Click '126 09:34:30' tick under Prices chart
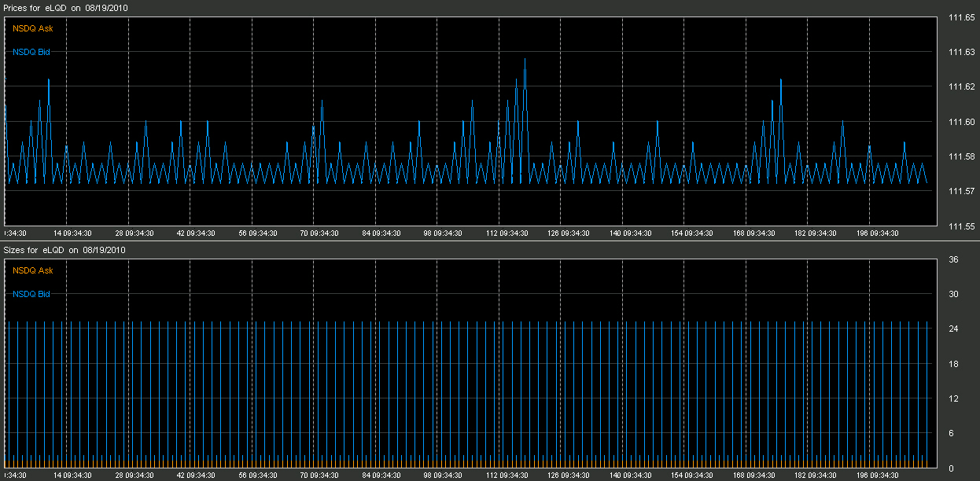This screenshot has width=980, height=481. coord(569,233)
